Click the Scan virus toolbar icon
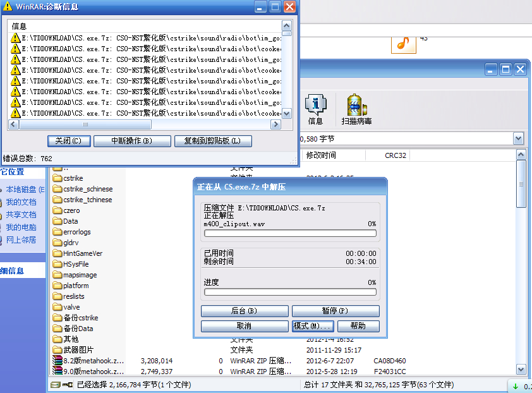This screenshot has width=532, height=393. [x=356, y=105]
